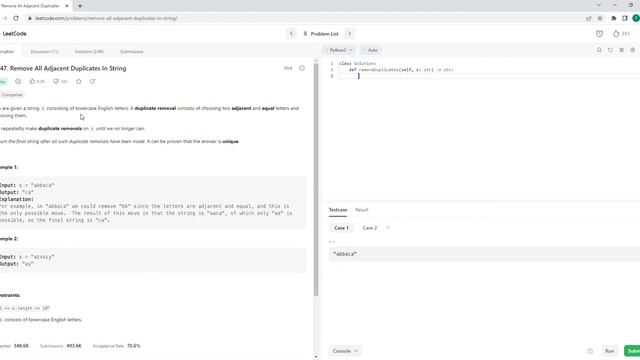Screen dimensions: 640x360
Task: Click the editor shortcuts icon
Action: (x=621, y=50)
